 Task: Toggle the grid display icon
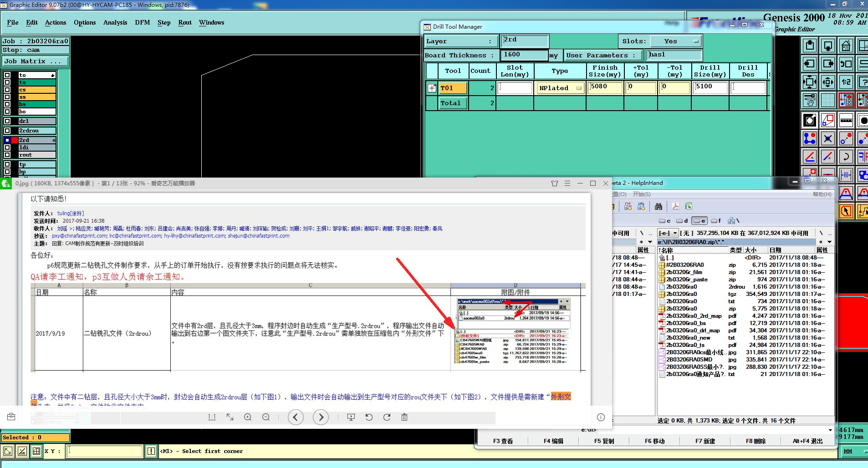[x=827, y=100]
